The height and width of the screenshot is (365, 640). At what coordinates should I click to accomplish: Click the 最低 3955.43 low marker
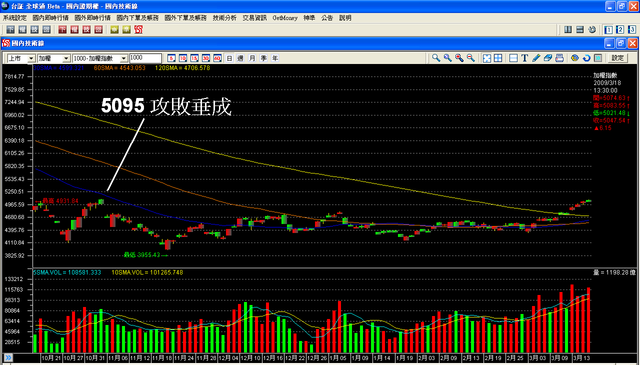[145, 255]
